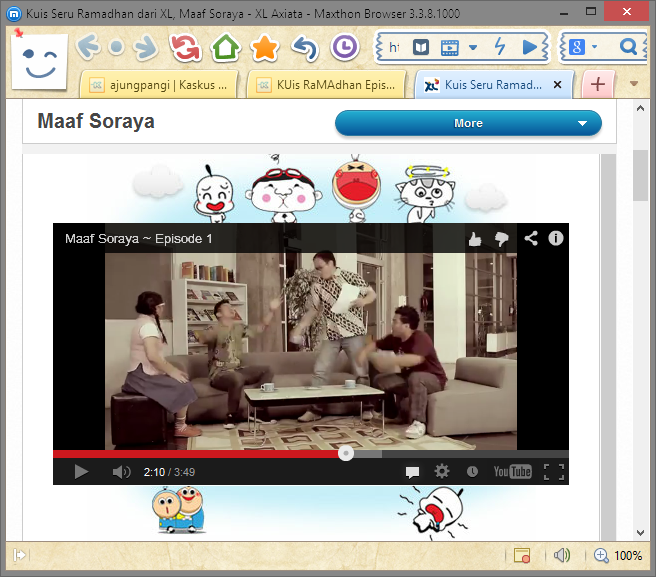
Task: Dislike the video with the thumbs down icon
Action: (501, 239)
